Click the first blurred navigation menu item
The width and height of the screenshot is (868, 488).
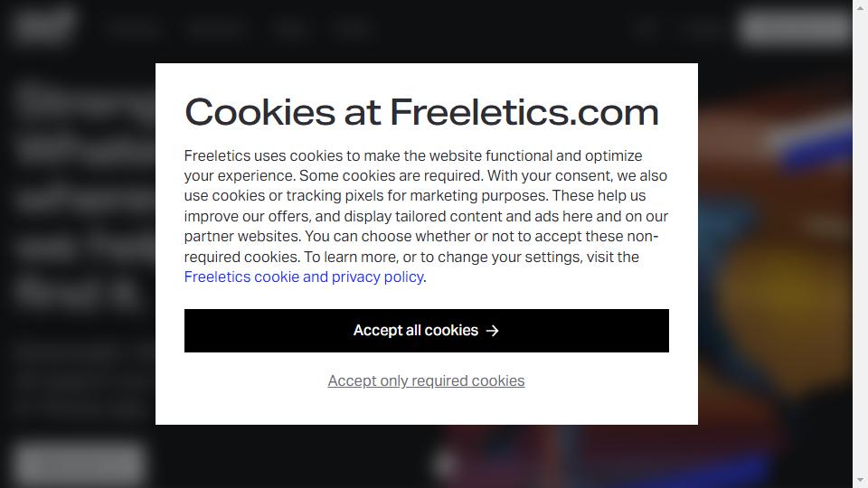pos(132,27)
